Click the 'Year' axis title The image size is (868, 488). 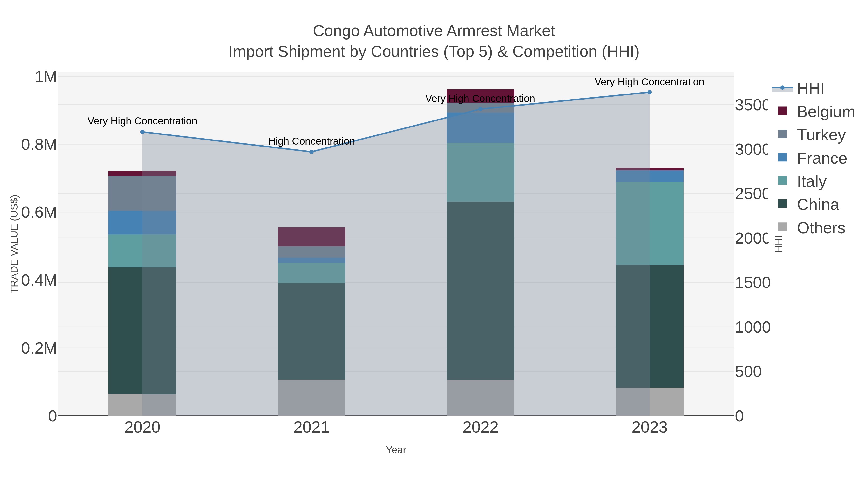click(x=396, y=450)
